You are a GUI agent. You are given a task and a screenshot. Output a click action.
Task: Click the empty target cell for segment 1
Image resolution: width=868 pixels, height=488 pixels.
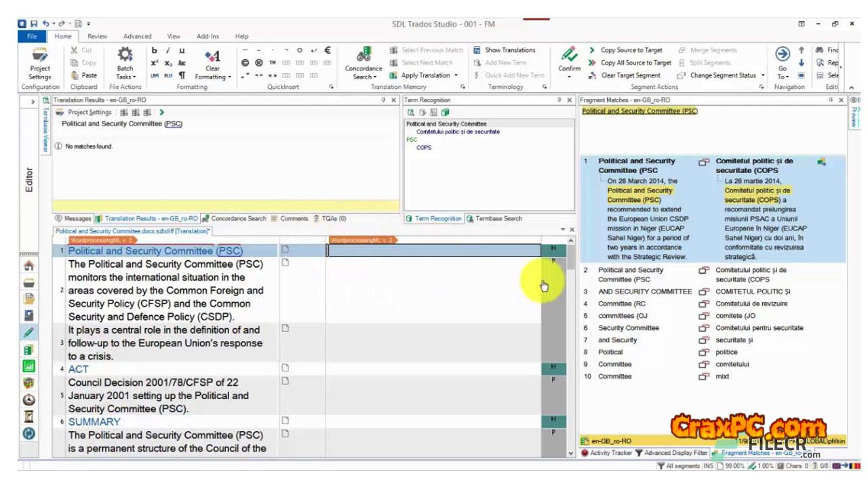click(433, 251)
